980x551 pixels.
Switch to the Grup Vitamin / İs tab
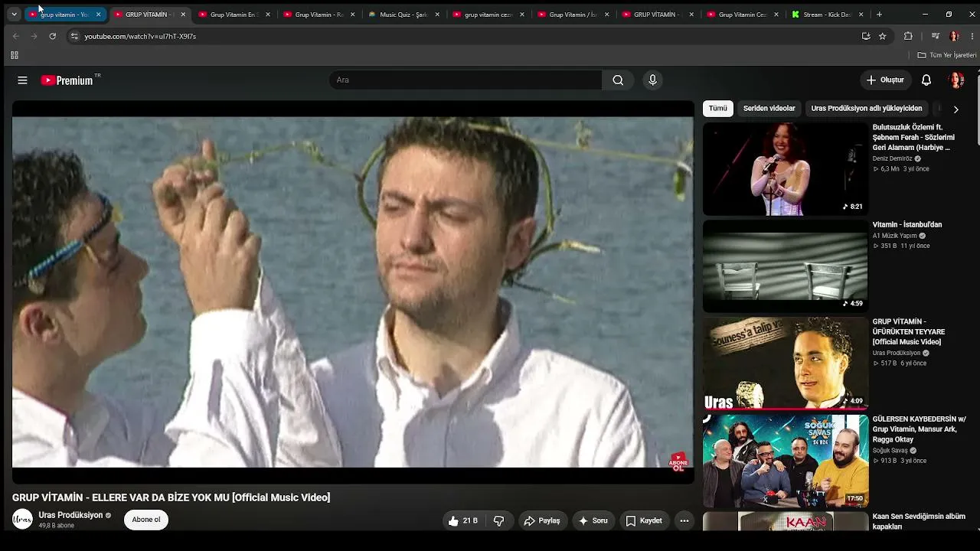click(x=573, y=15)
